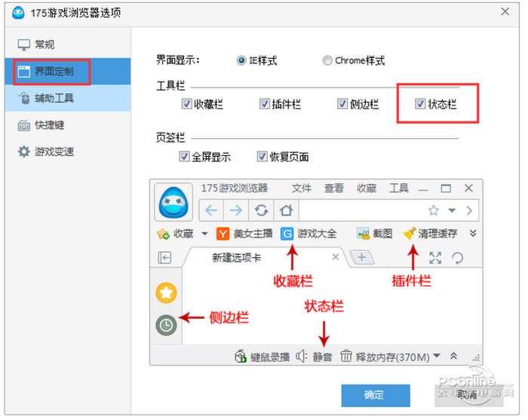Viewport: 528px width, 420px height.
Task: Click the 收藏 star favorites icon
Action: [x=163, y=234]
